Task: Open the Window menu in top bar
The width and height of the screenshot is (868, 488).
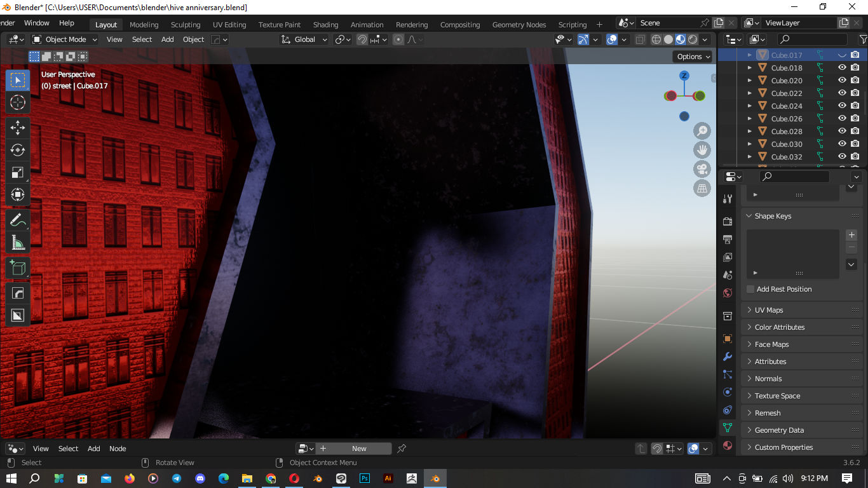Action: coord(37,23)
